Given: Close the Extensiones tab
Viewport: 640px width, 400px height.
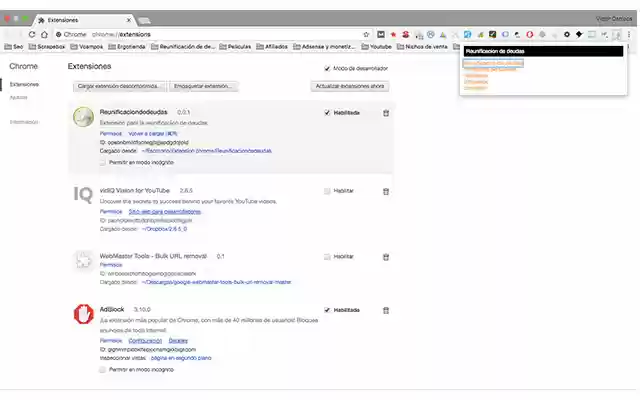Looking at the screenshot, I should coord(129,20).
